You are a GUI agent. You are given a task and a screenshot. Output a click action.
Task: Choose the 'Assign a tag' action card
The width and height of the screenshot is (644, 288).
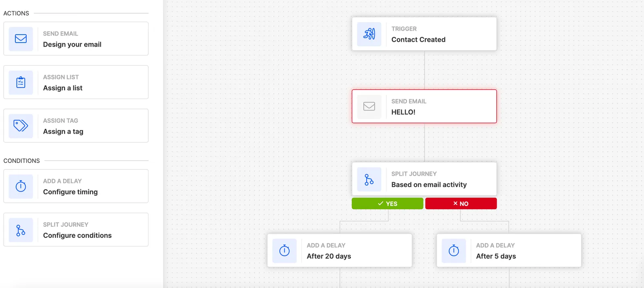(x=76, y=125)
